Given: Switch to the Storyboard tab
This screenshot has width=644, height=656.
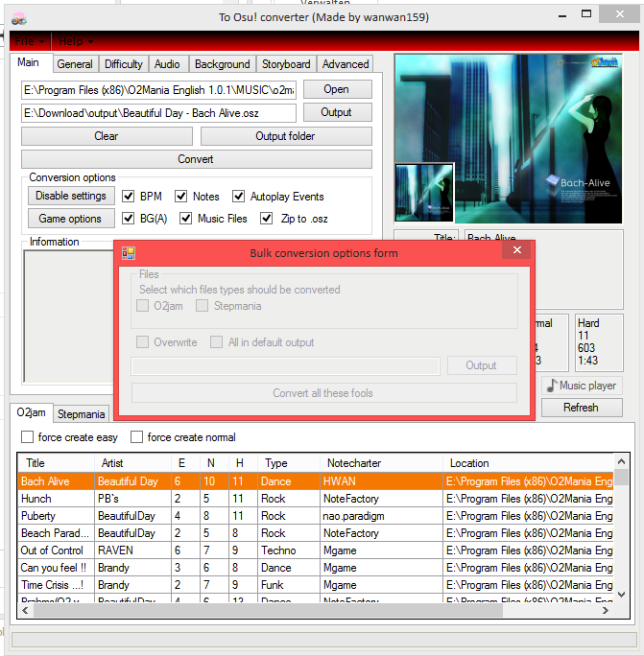Looking at the screenshot, I should (286, 64).
